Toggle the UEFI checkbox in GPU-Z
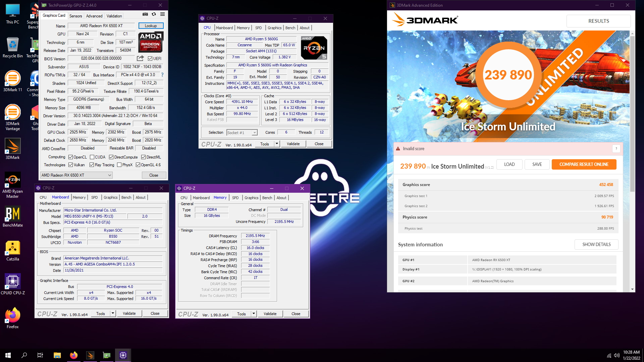 pyautogui.click(x=150, y=59)
